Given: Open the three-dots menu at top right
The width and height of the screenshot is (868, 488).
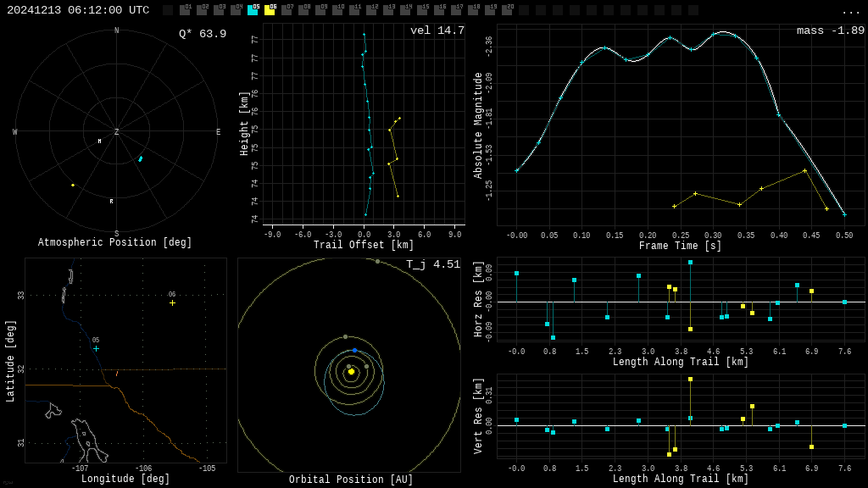Looking at the screenshot, I should point(850,11).
